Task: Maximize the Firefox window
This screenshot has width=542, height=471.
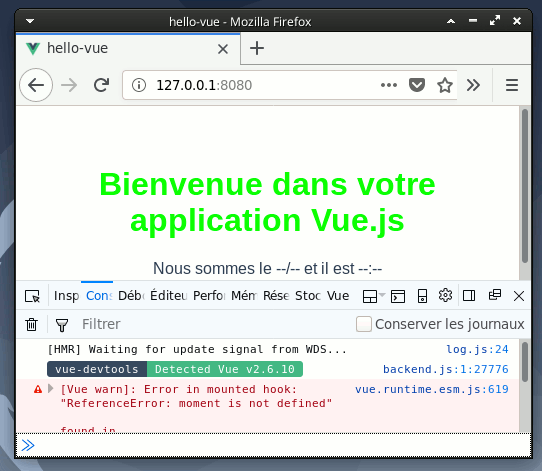Action: [x=495, y=21]
